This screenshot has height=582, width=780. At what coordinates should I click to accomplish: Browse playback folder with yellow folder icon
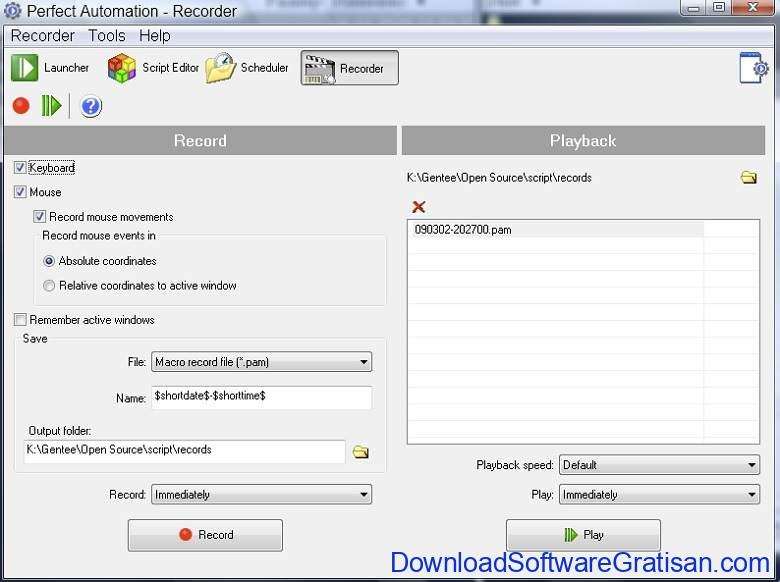(749, 177)
